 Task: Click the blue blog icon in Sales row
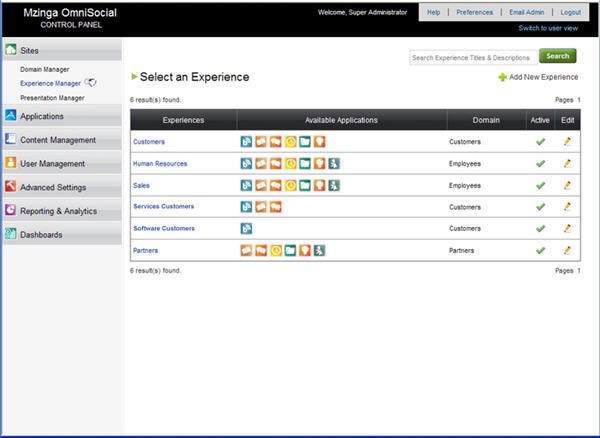[246, 186]
